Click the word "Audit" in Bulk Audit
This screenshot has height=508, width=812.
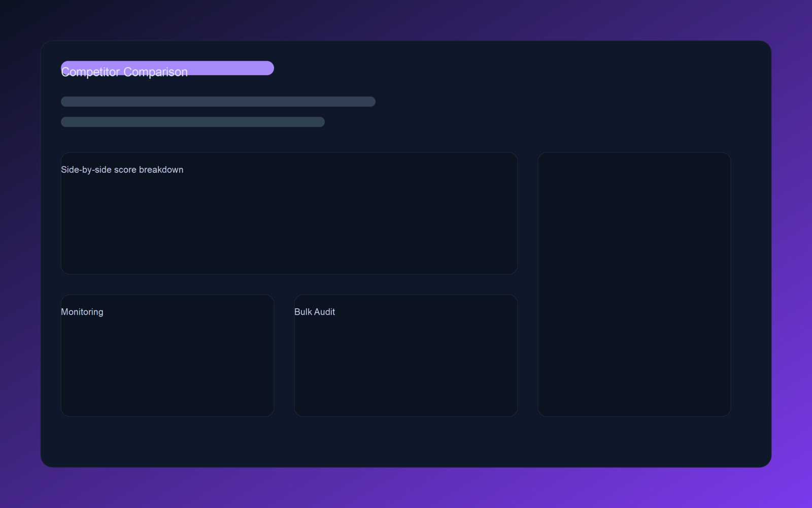pyautogui.click(x=325, y=312)
